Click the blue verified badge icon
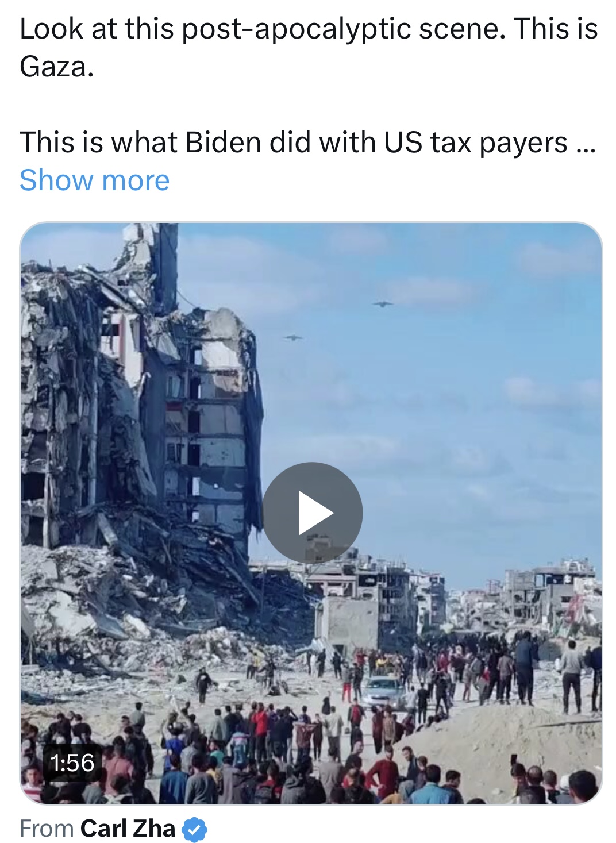This screenshot has width=616, height=843. [194, 829]
